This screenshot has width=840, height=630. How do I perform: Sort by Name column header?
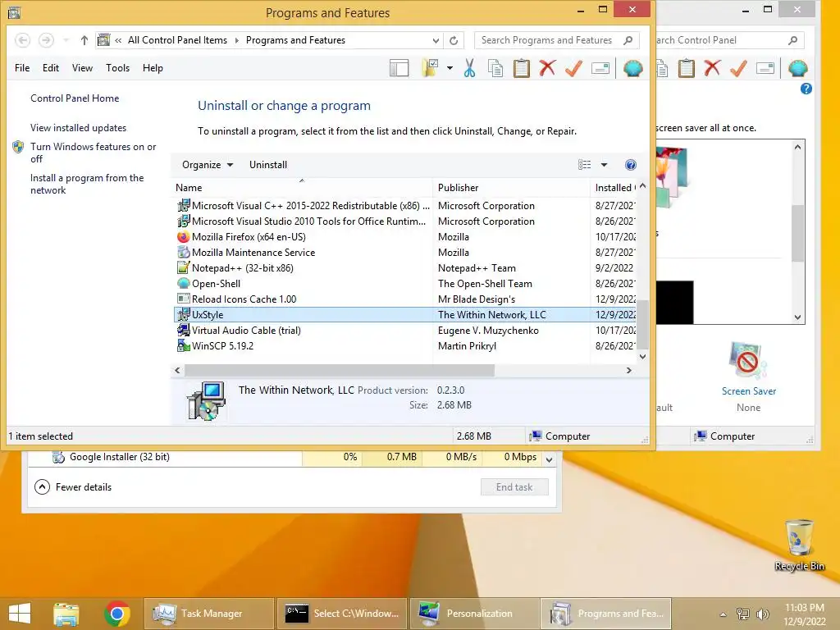tap(302, 188)
